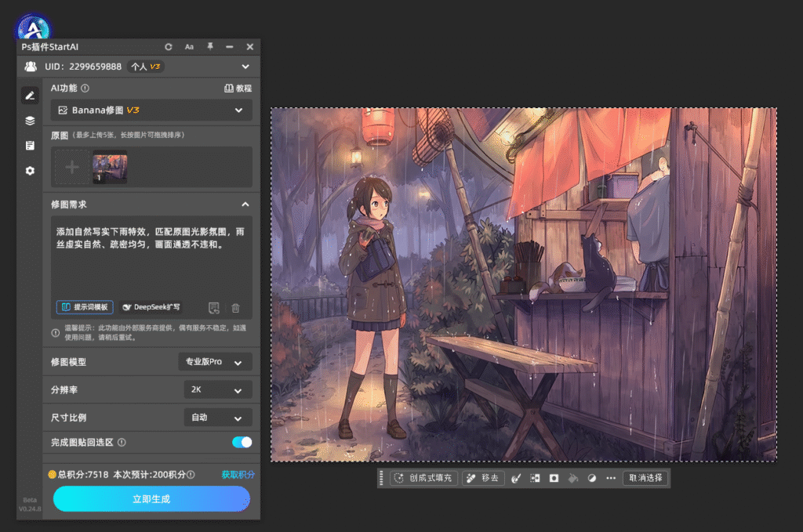Save prompt with the note icon
This screenshot has width=803, height=532.
(214, 307)
